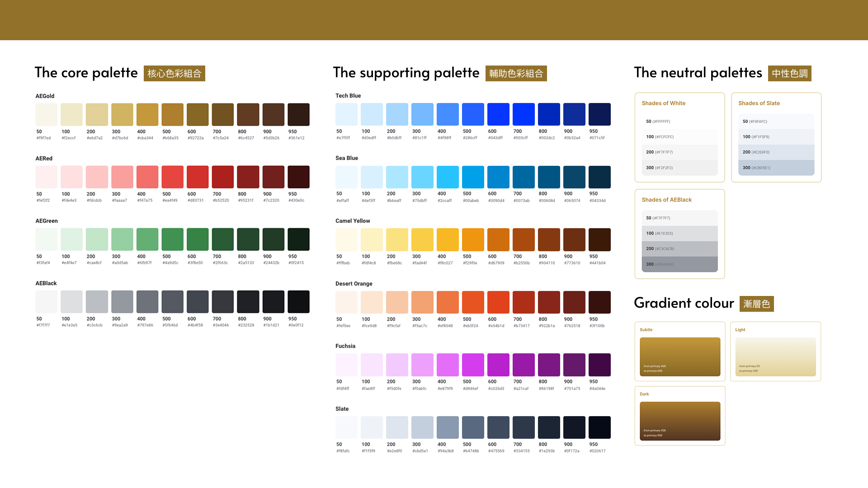
Task: Open the Dark gradient preview
Action: 680,421
